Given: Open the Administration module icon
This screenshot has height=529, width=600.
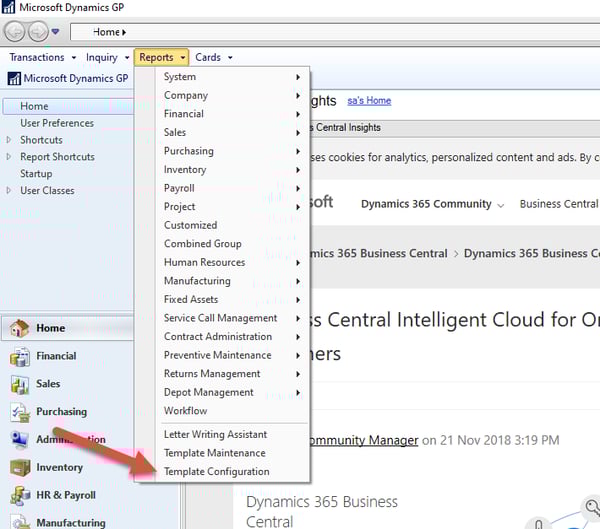Looking at the screenshot, I should pos(19,440).
